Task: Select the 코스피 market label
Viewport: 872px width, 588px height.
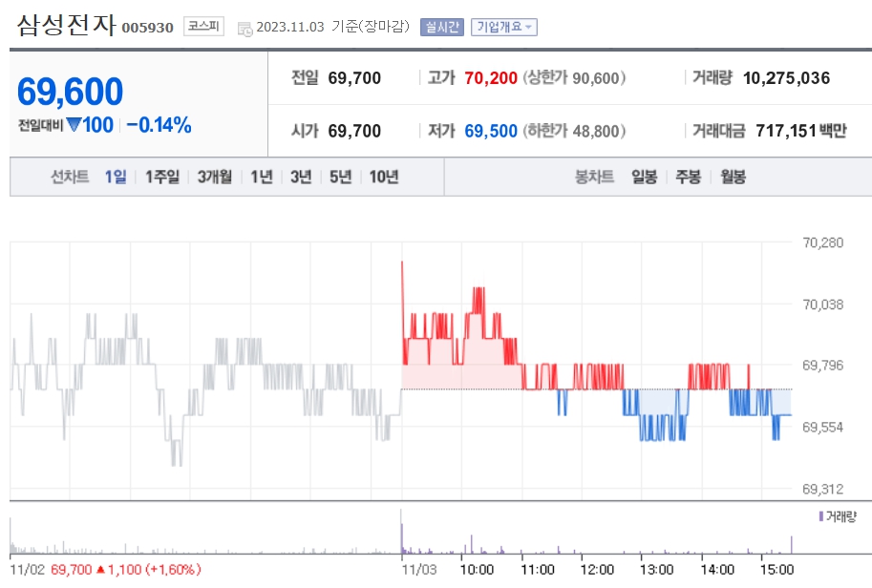Action: click(204, 27)
